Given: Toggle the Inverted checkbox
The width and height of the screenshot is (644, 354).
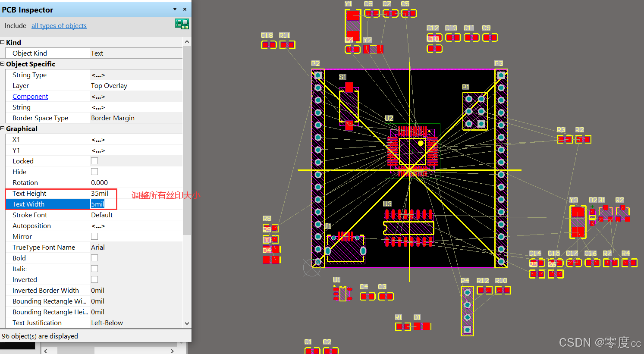Looking at the screenshot, I should tap(94, 279).
